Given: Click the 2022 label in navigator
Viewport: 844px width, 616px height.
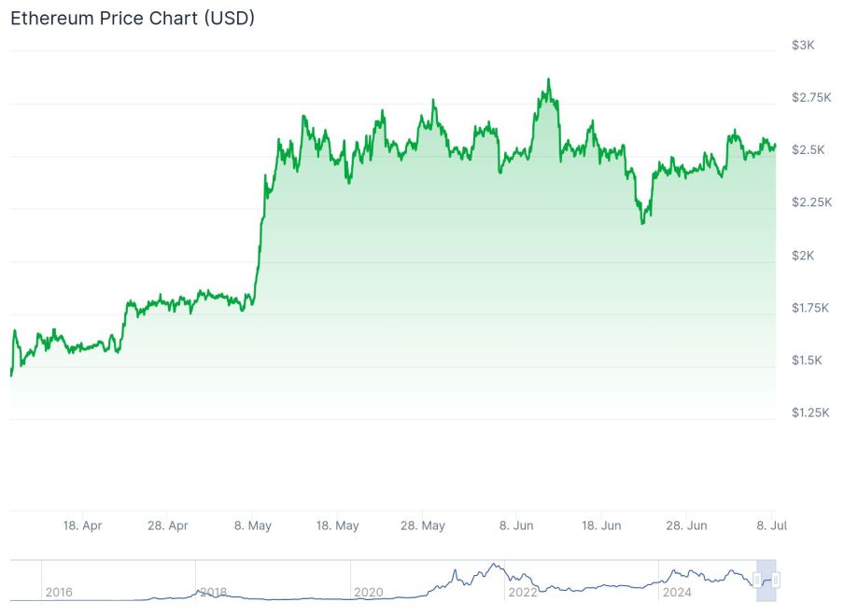Looking at the screenshot, I should [522, 592].
